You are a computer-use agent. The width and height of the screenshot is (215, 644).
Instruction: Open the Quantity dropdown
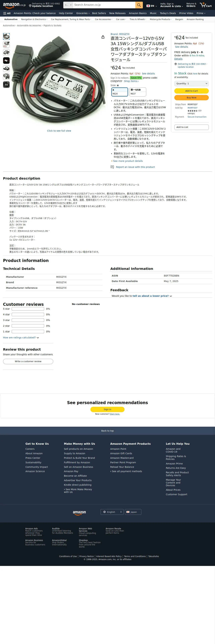pyautogui.click(x=191, y=83)
